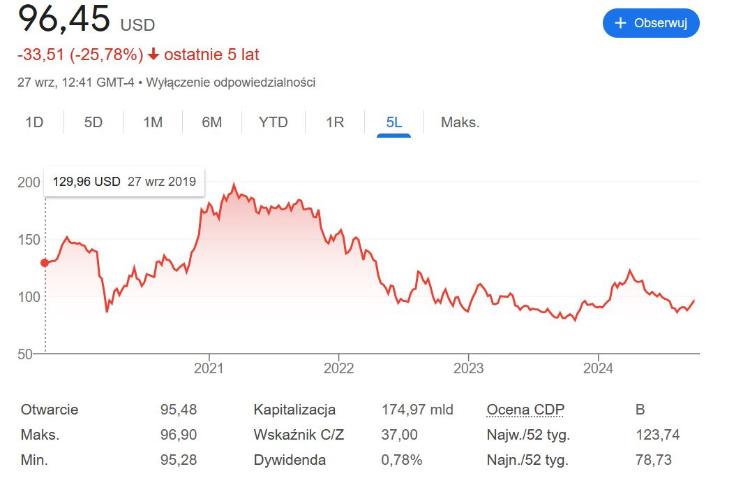This screenshot has height=483, width=750.
Task: Click the plus icon on Obserwuj button
Action: click(620, 23)
